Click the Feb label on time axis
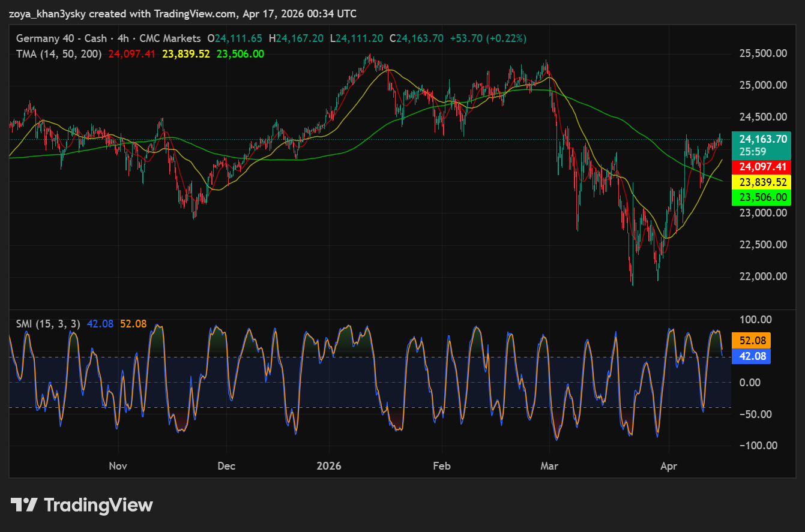 coord(442,466)
